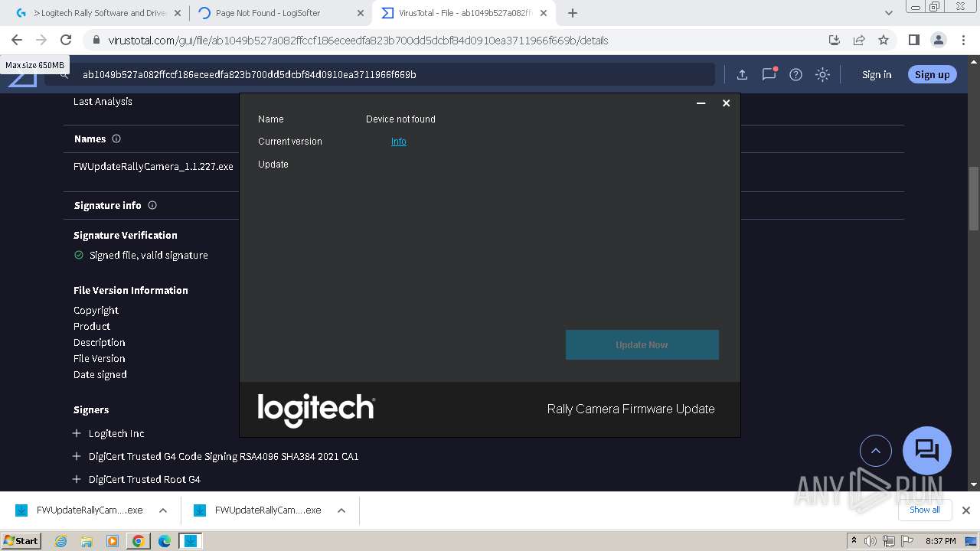Switch to the Page Not Found LogiSofter tab
This screenshot has height=551, width=980.
pyautogui.click(x=279, y=13)
